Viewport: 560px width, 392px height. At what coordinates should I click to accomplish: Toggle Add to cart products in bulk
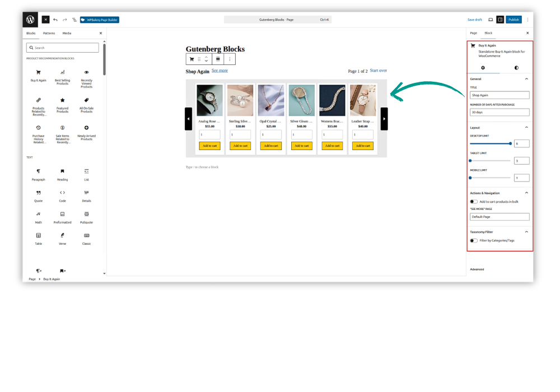click(x=474, y=202)
